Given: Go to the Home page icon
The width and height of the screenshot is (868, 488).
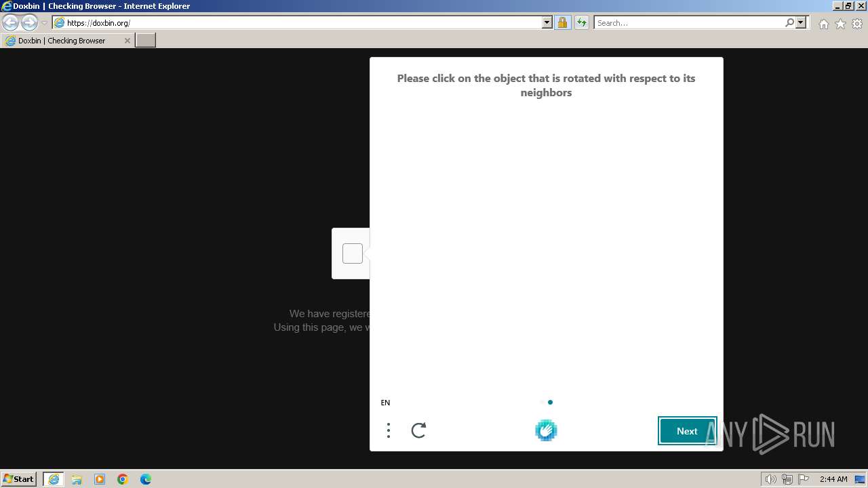Looking at the screenshot, I should [x=823, y=24].
